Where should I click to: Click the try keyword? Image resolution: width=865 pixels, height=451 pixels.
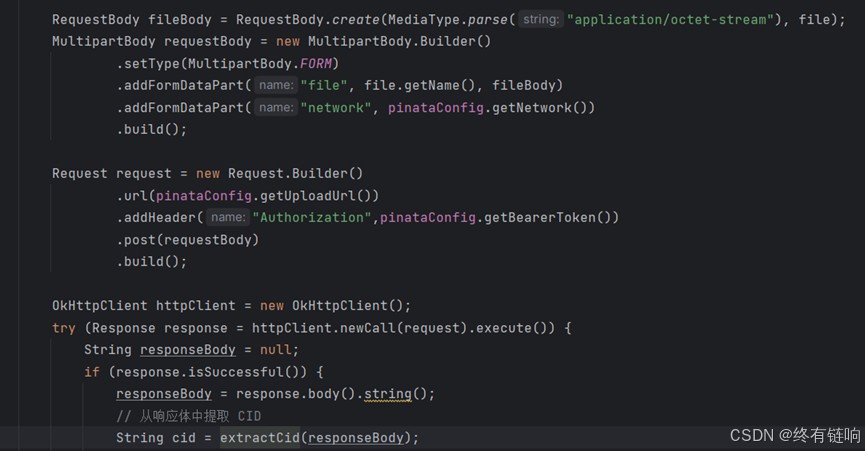[64, 328]
